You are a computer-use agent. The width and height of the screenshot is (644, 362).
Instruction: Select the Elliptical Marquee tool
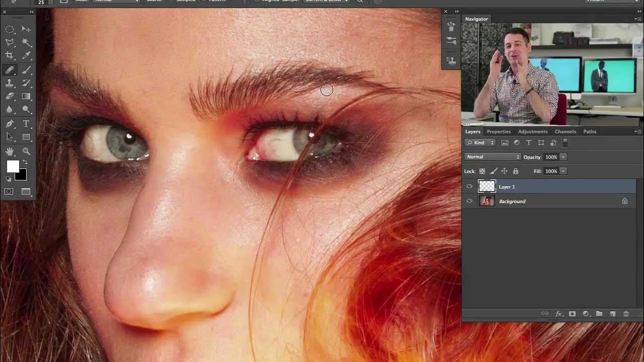pos(10,30)
